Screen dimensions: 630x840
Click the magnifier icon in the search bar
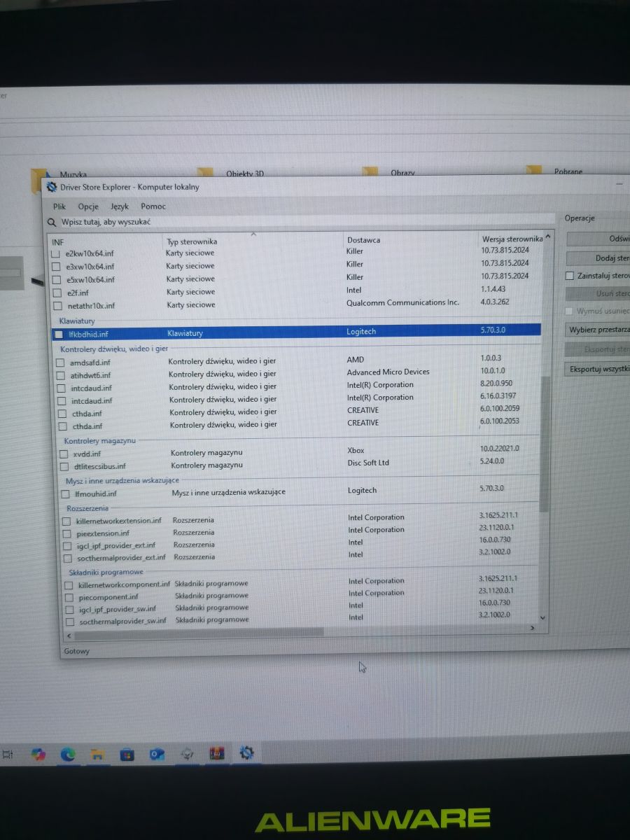tap(52, 222)
